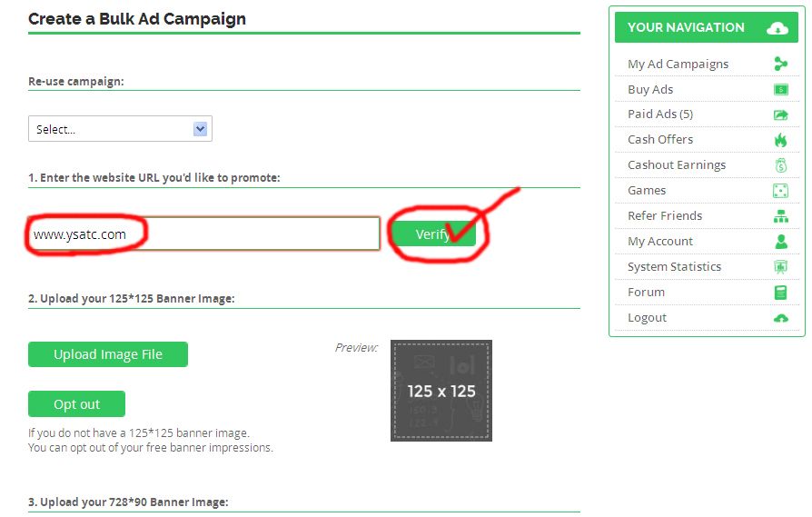Click the Logout cloud icon

click(780, 318)
